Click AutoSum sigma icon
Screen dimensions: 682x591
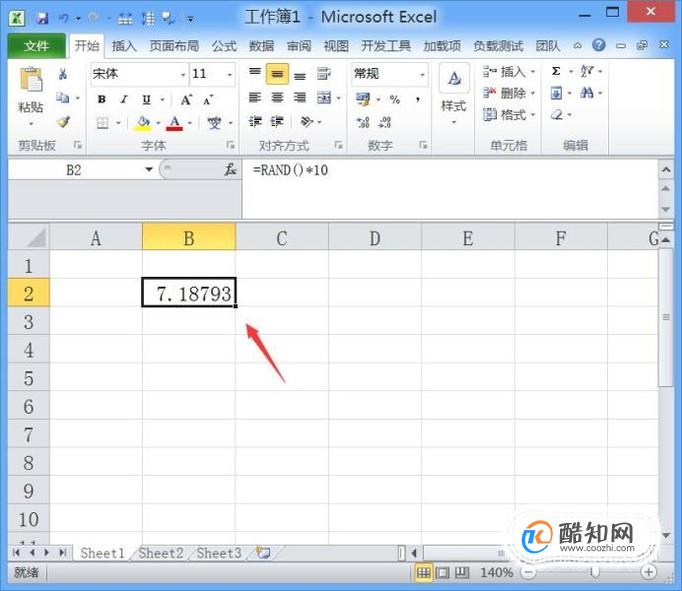[x=556, y=71]
